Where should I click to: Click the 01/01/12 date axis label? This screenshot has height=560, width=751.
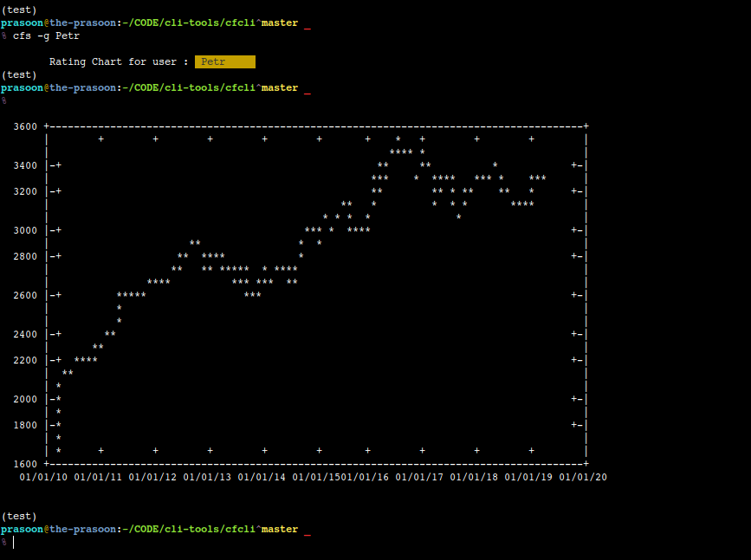[152, 477]
